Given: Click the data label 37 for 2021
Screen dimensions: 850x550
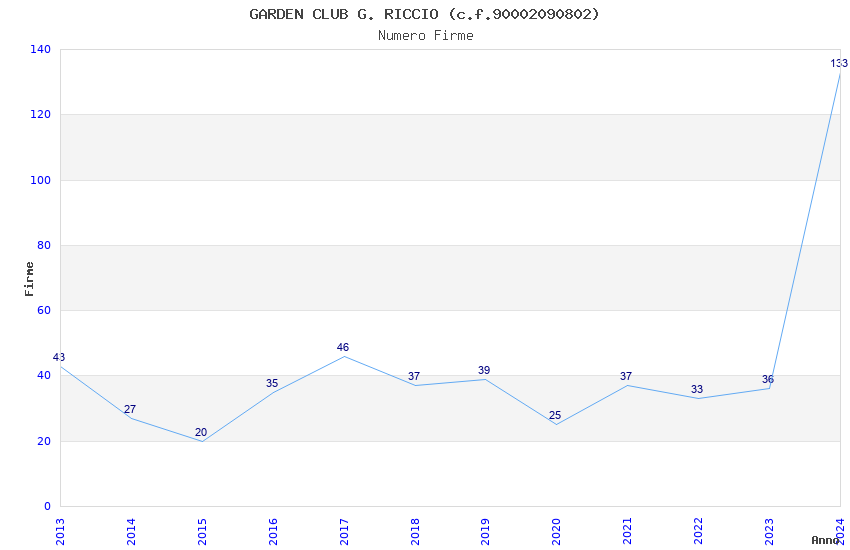Looking at the screenshot, I should click(x=626, y=376).
